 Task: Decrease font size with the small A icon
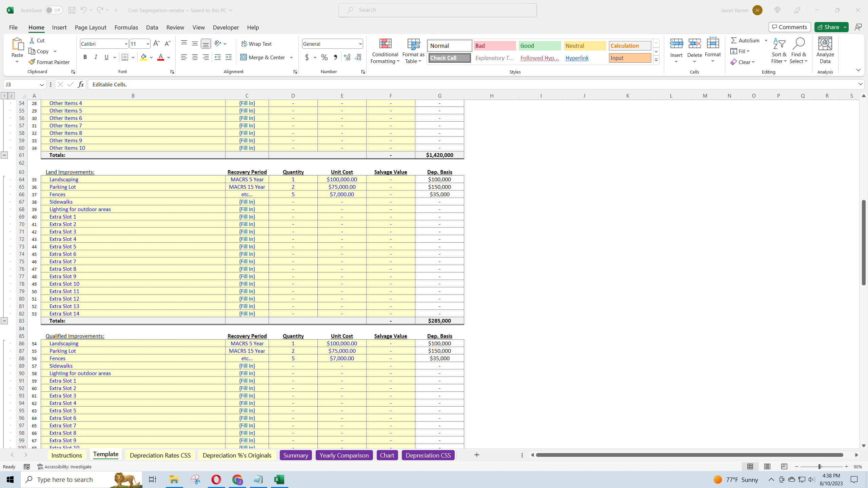pyautogui.click(x=167, y=44)
